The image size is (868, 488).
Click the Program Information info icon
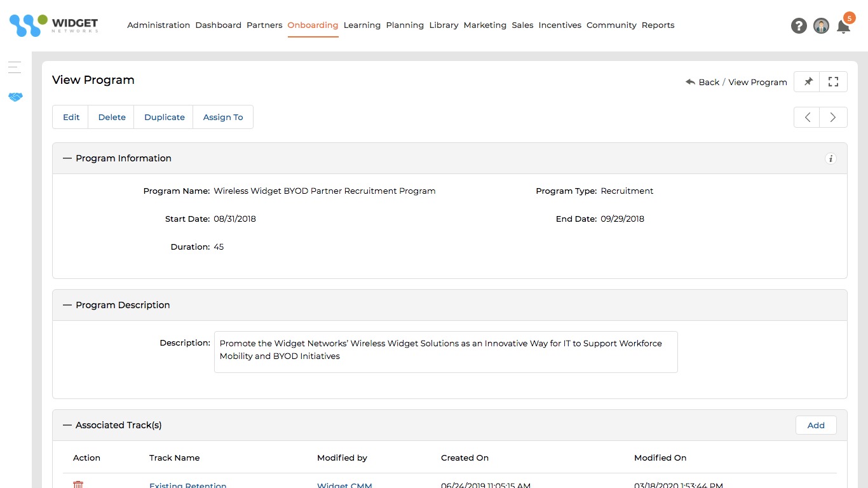831,159
